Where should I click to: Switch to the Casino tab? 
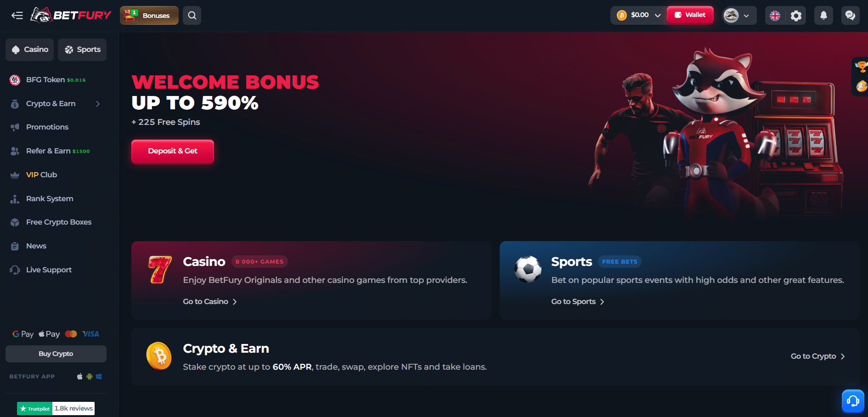pos(30,50)
